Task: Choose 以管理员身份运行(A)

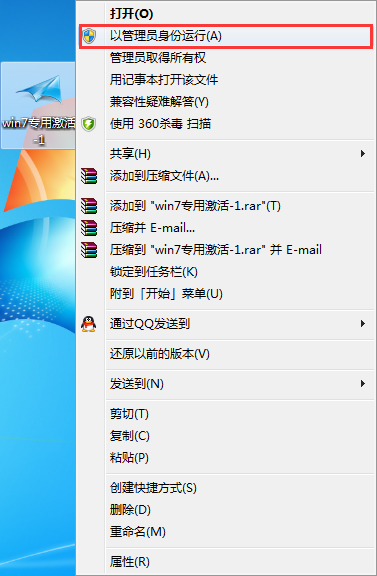Action: (x=226, y=36)
